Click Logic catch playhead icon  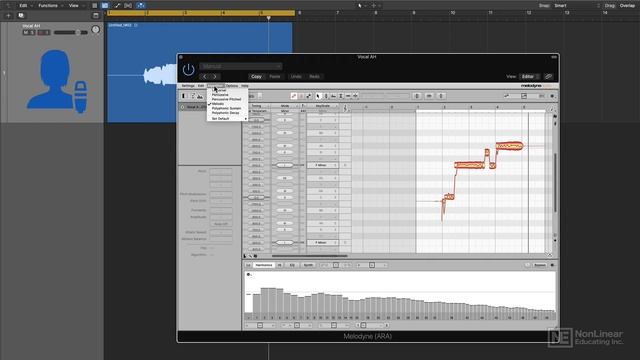(x=140, y=5)
